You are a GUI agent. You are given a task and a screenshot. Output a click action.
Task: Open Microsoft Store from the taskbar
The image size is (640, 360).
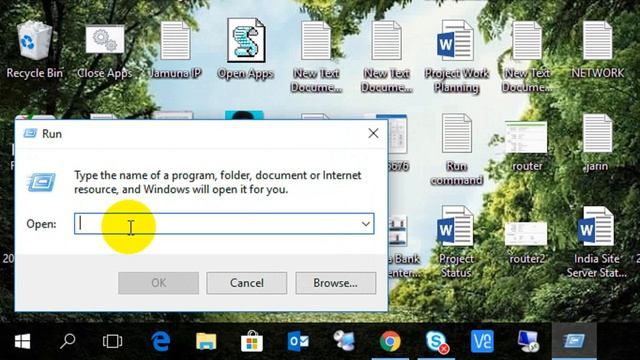tap(252, 341)
